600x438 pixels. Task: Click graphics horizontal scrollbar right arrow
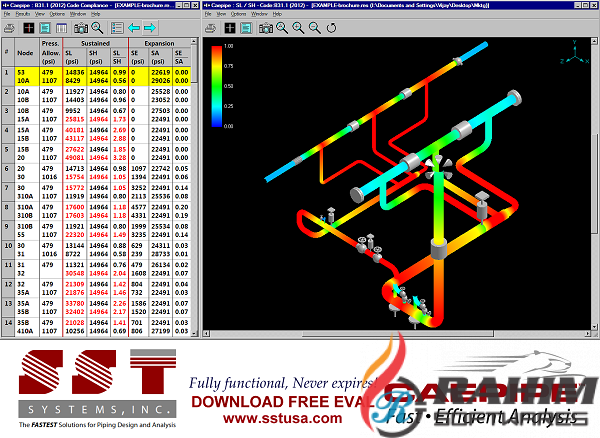pos(588,334)
